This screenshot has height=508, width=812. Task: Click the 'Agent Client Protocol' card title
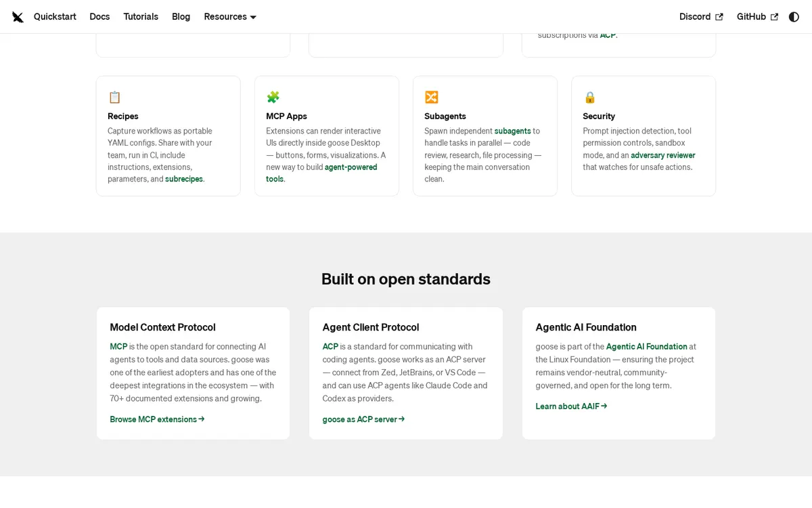tap(371, 327)
